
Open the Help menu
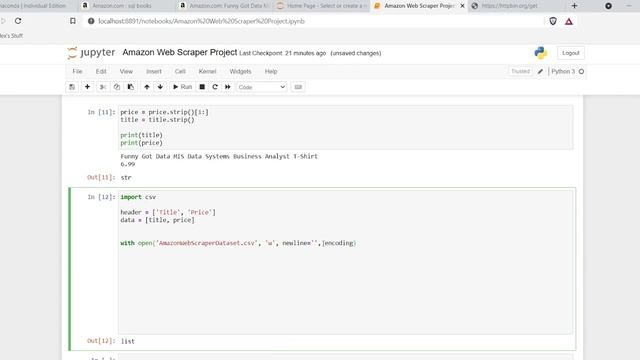[x=271, y=71]
